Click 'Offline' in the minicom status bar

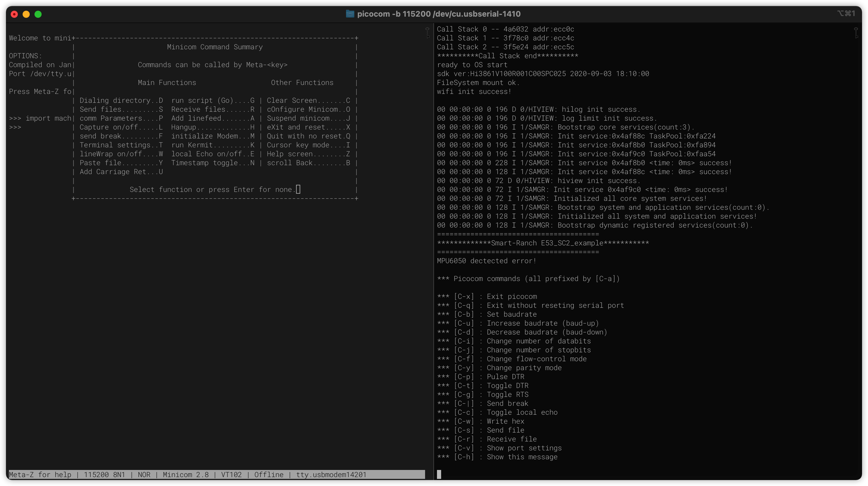click(269, 474)
